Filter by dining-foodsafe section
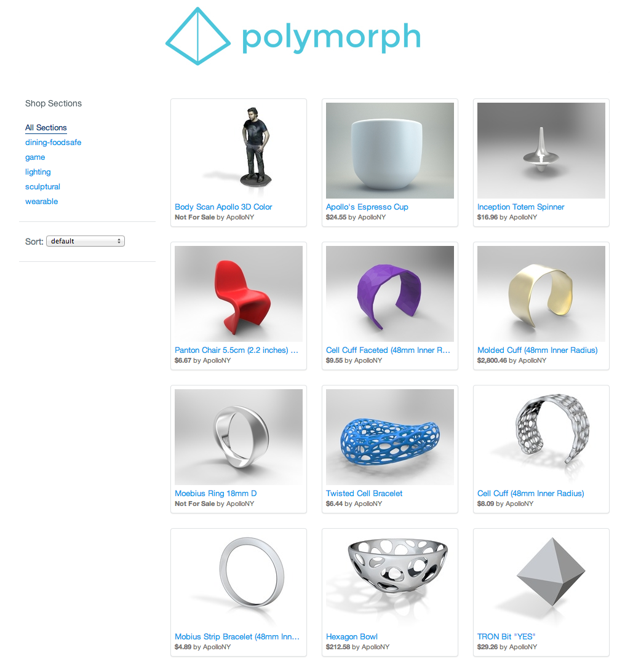Image resolution: width=633 pixels, height=672 pixels. (53, 142)
